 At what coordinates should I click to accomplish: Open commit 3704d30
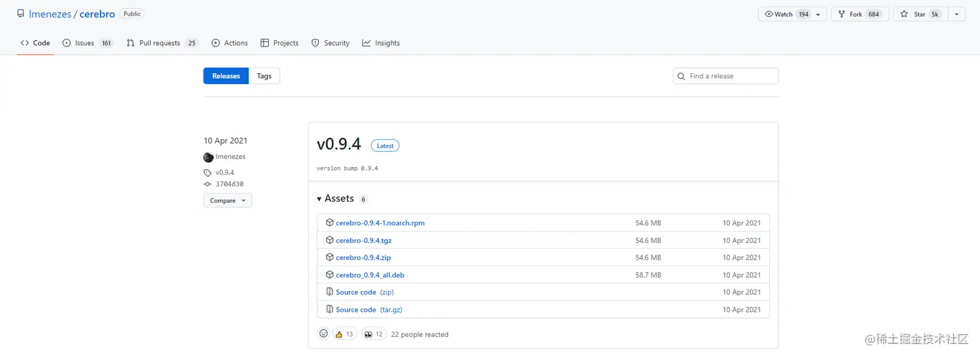coord(229,184)
